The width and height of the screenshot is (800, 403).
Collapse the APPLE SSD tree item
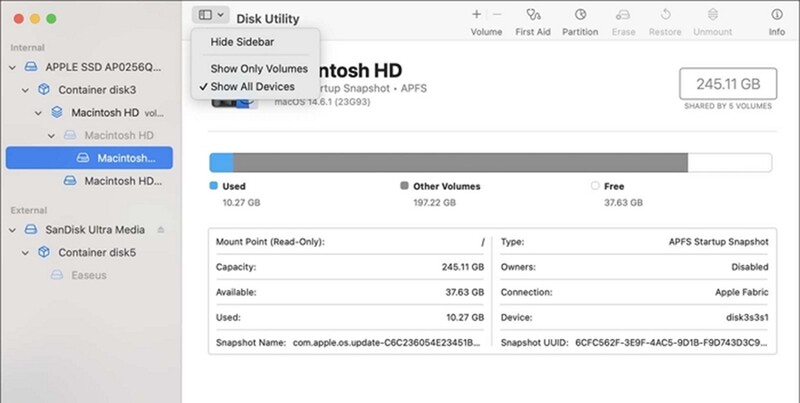12,67
